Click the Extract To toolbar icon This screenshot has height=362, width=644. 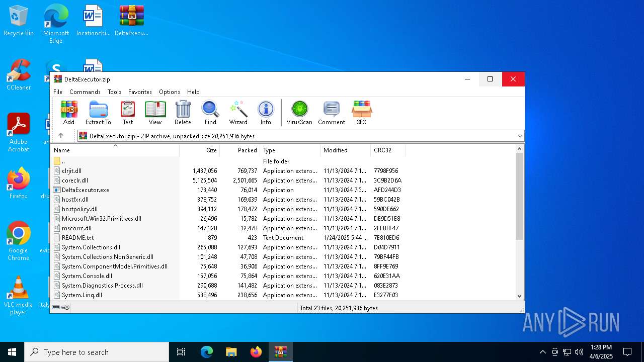click(98, 113)
